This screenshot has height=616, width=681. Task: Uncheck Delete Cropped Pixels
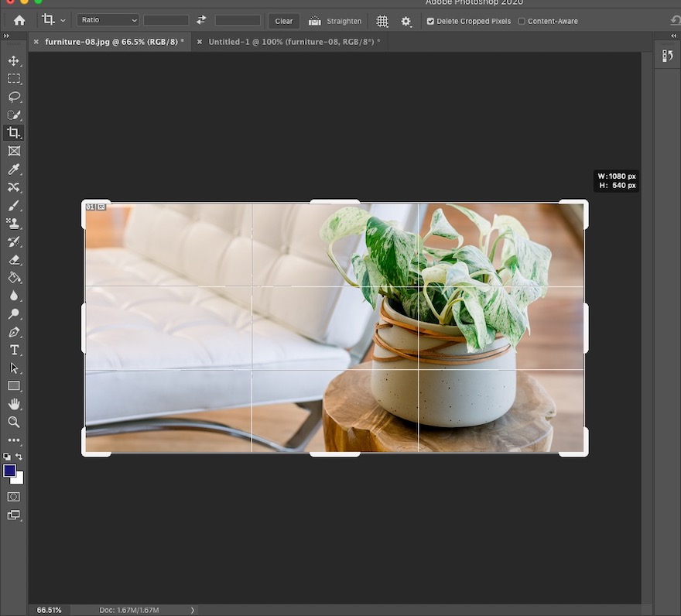pos(431,22)
